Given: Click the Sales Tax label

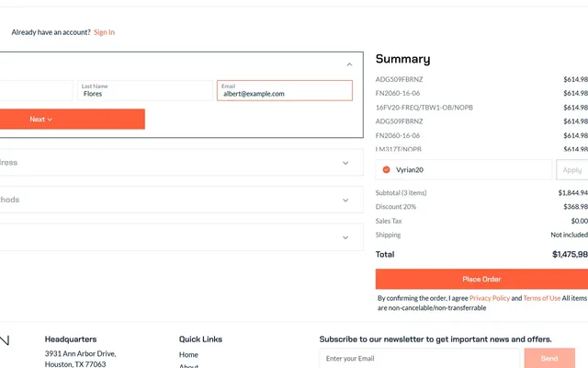Looking at the screenshot, I should pyautogui.click(x=389, y=221).
